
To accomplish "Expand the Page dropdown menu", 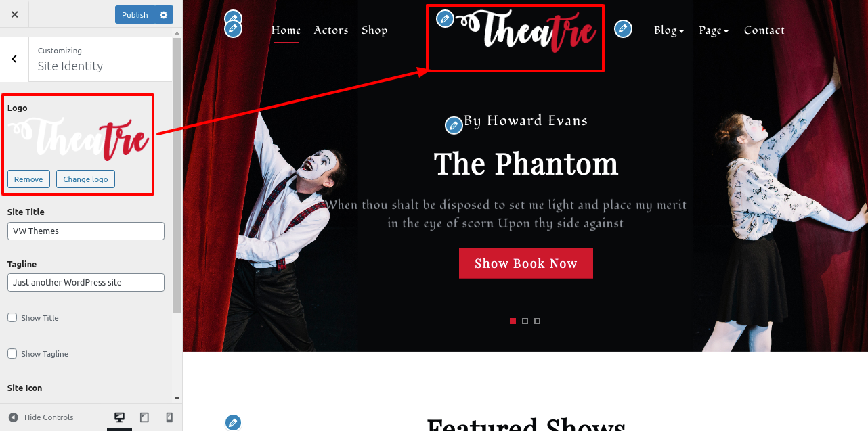I will pyautogui.click(x=714, y=30).
